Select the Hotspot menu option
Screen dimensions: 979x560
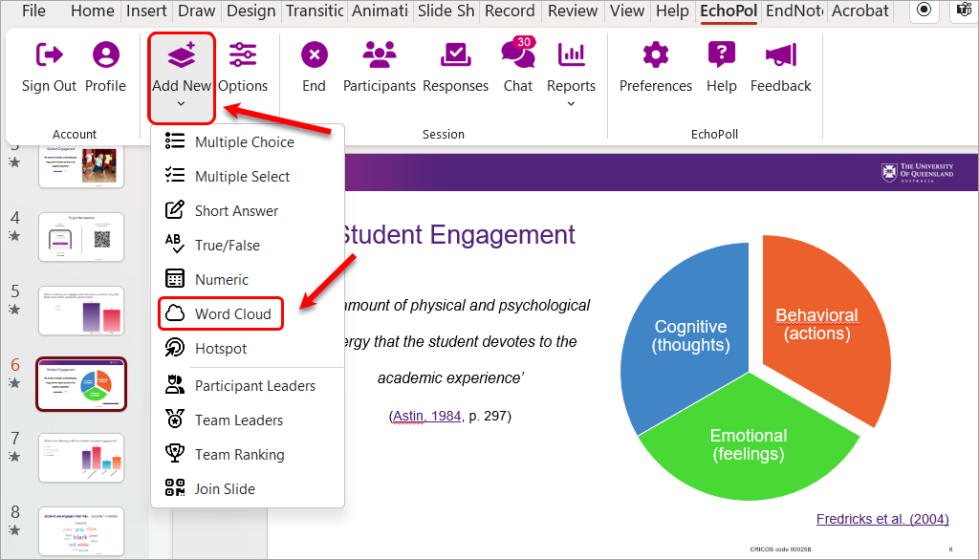point(220,348)
